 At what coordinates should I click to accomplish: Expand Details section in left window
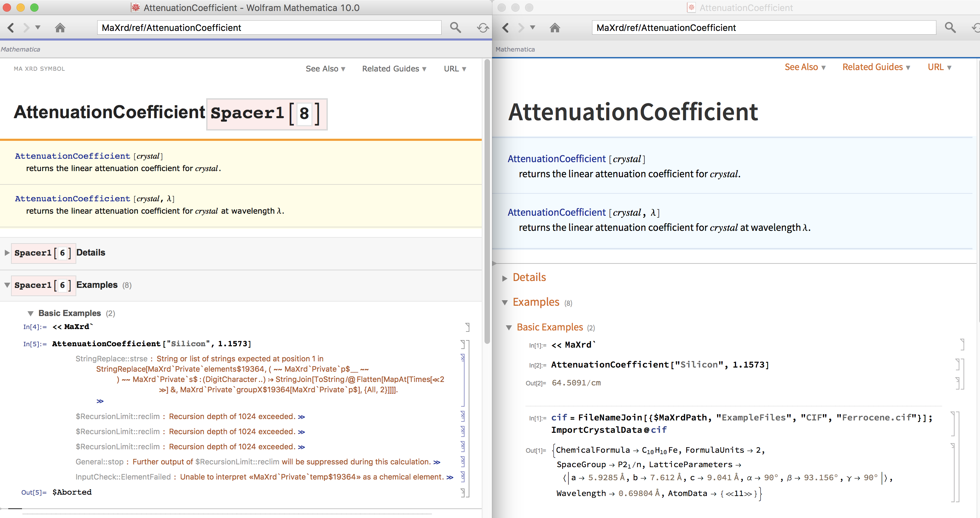pyautogui.click(x=7, y=252)
